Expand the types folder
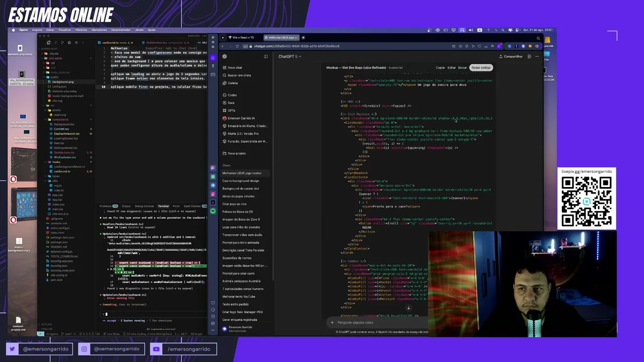Image resolution: width=644 pixels, height=362 pixels. (46, 176)
